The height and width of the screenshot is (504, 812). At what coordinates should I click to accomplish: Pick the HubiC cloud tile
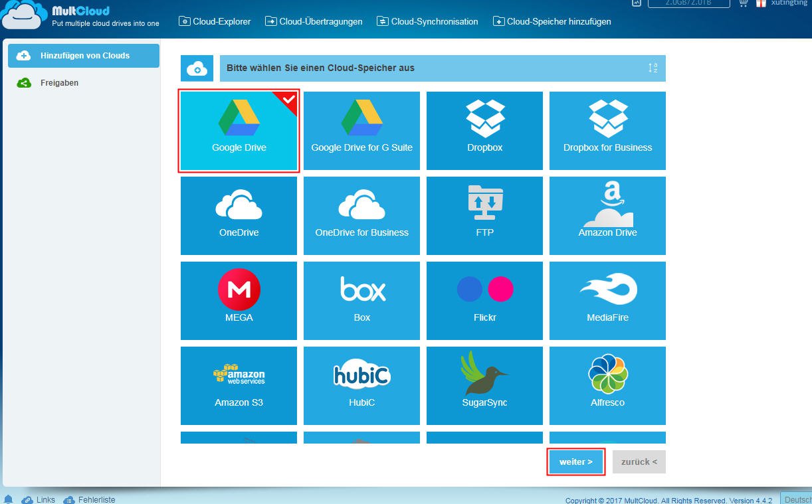361,386
